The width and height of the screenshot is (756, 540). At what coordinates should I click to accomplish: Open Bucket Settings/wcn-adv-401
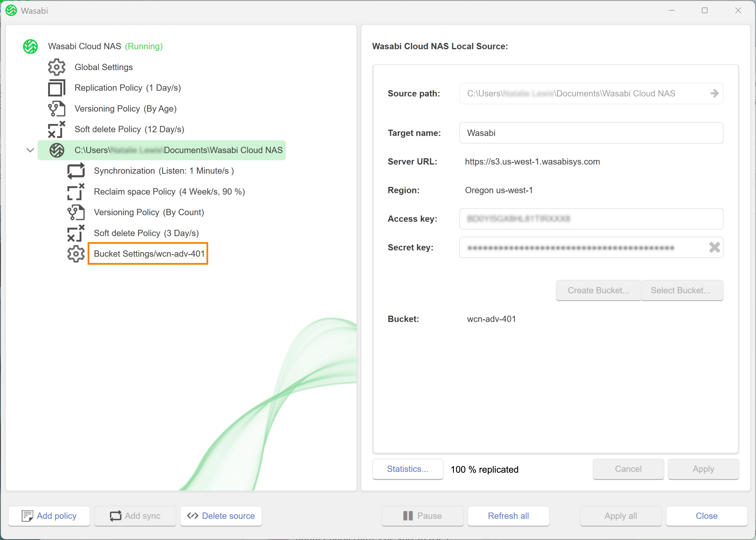149,254
